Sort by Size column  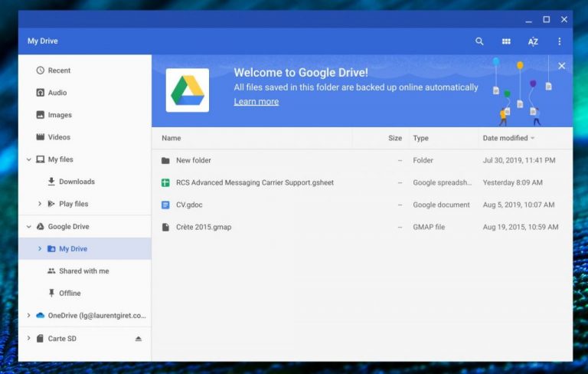pos(395,138)
